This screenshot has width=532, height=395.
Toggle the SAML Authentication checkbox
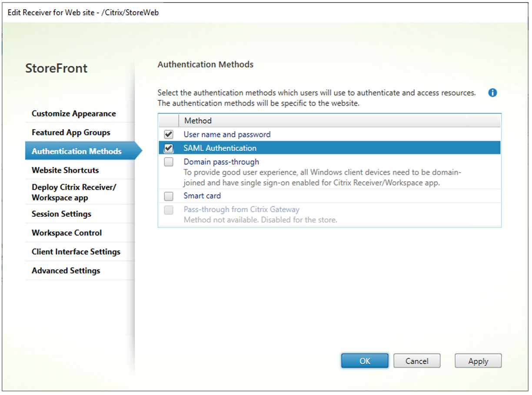click(x=169, y=148)
